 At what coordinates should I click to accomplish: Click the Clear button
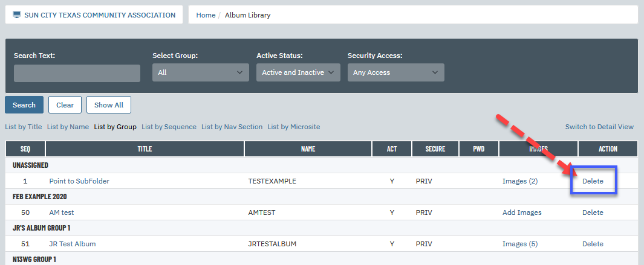[65, 104]
